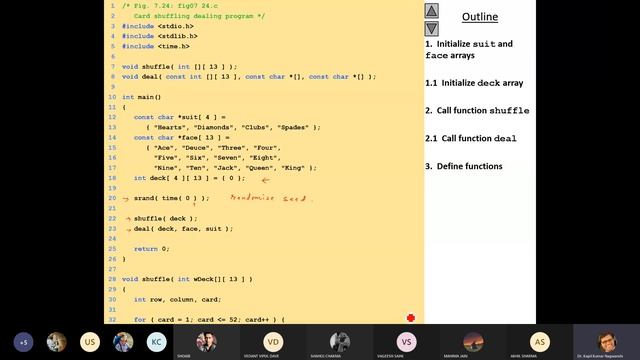640x360 pixels.
Task: Click the up arrow slide navigation button
Action: pos(431,11)
